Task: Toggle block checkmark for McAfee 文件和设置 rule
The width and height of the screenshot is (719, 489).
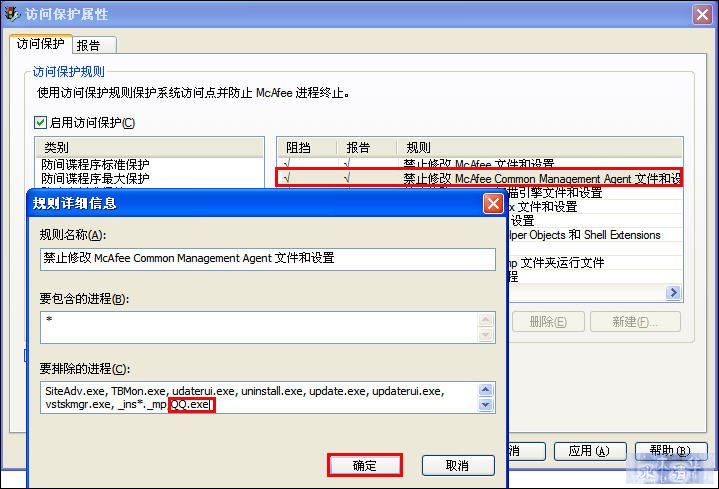Action: click(x=287, y=163)
